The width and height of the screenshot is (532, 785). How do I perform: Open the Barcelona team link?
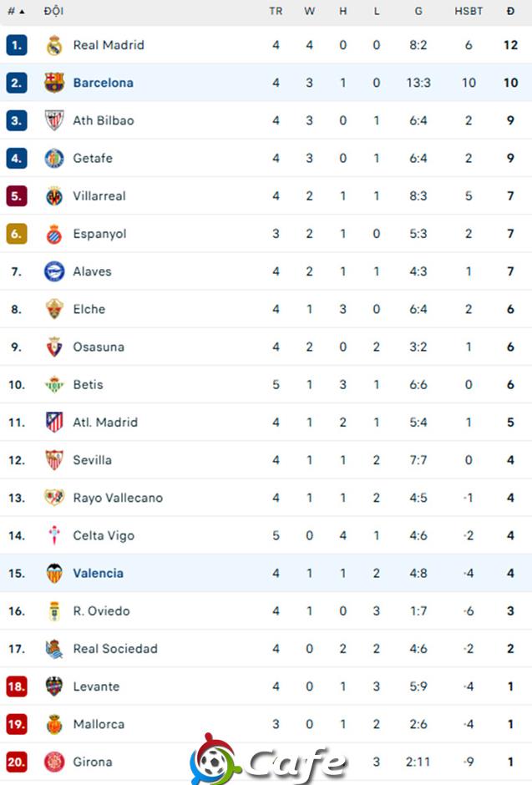tap(103, 83)
